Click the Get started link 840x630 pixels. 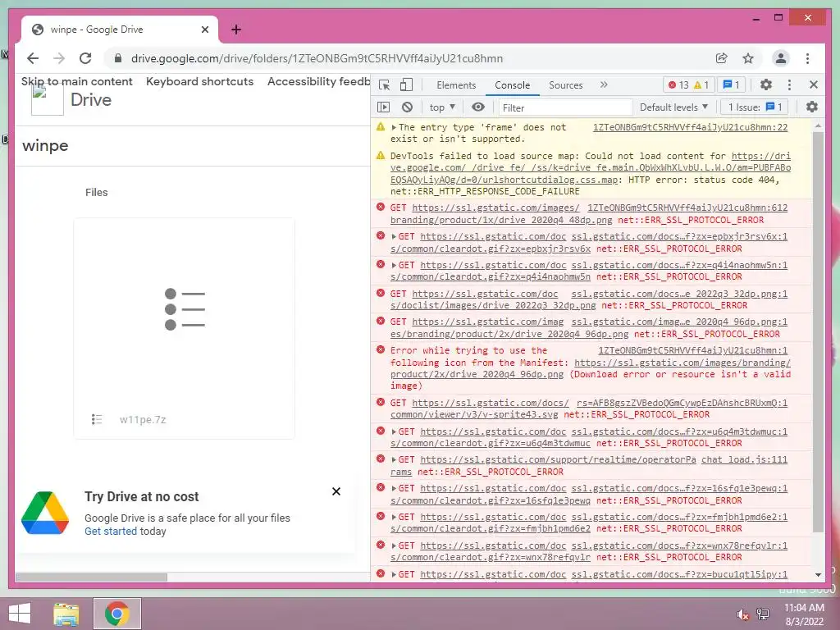pos(111,531)
